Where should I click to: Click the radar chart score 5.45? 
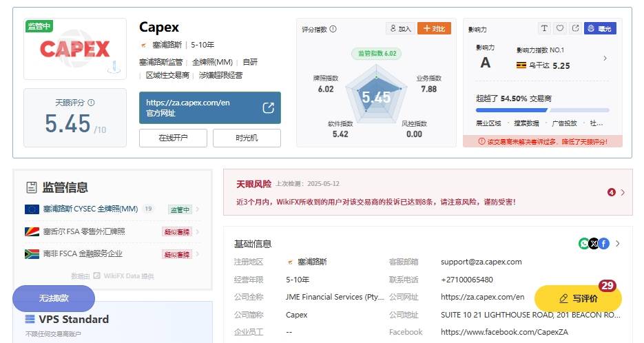376,97
